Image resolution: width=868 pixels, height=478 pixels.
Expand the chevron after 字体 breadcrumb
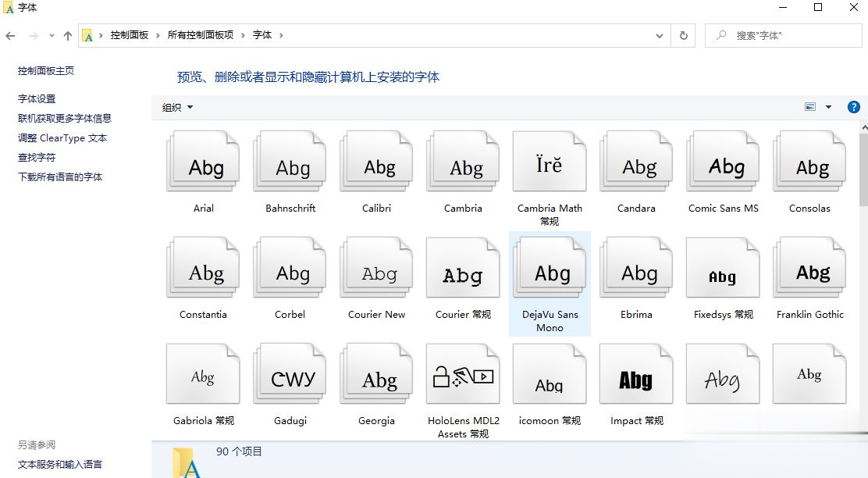pyautogui.click(x=281, y=35)
